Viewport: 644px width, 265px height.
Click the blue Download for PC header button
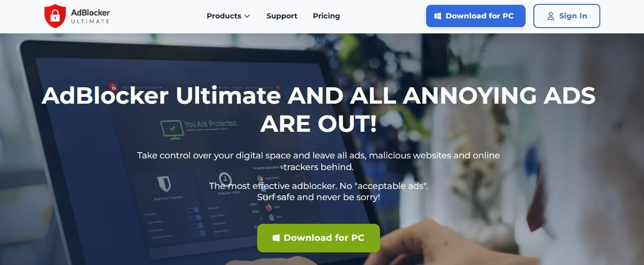coord(476,16)
